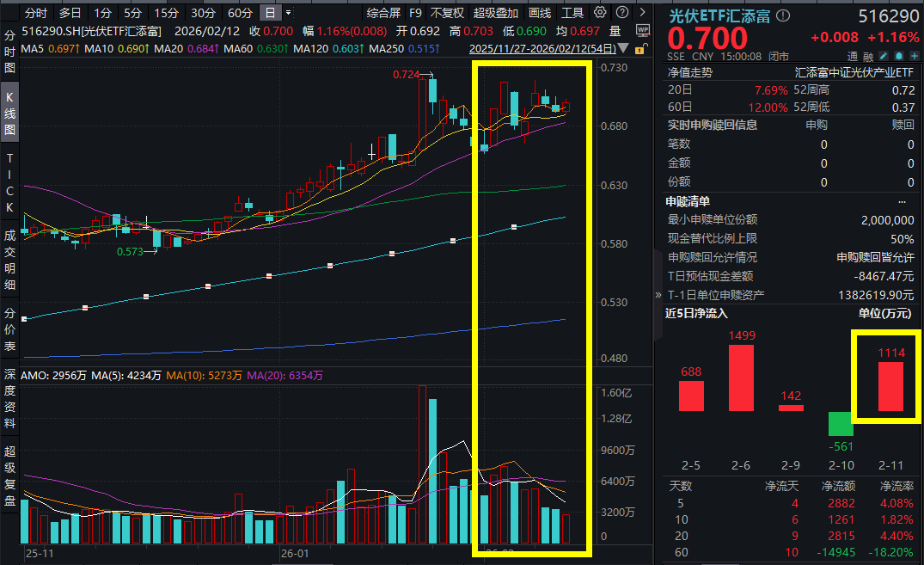Set a price alert with the bell icon
The image size is (924, 565).
pos(899,54)
